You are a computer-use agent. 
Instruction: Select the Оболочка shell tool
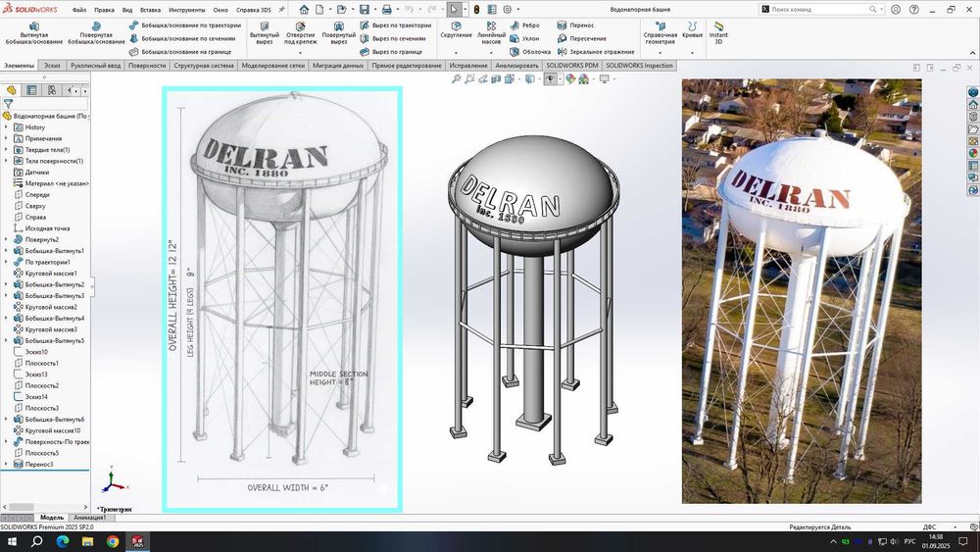pyautogui.click(x=530, y=52)
